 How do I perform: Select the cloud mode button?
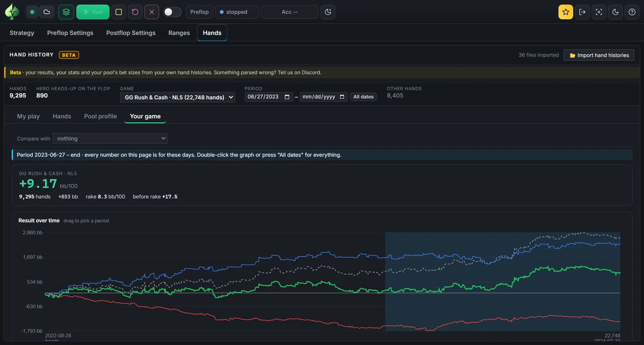(x=46, y=12)
